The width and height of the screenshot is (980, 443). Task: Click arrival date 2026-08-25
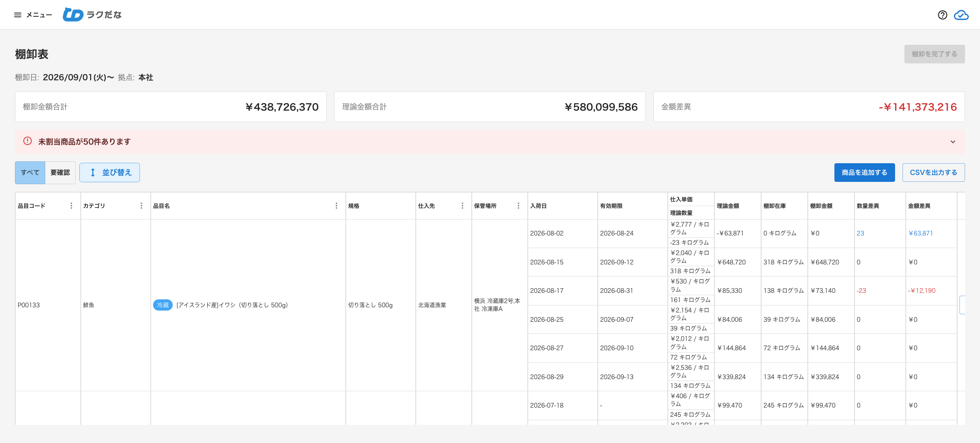pos(547,319)
